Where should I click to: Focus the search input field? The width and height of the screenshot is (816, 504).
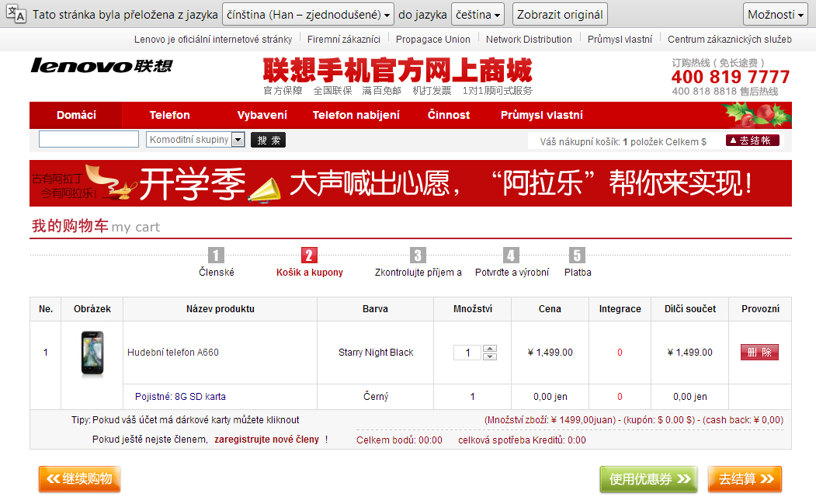[x=89, y=139]
